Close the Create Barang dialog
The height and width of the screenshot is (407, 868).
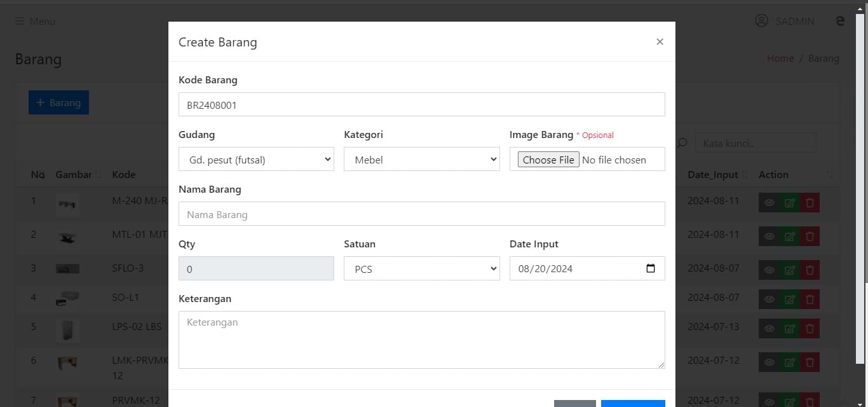pyautogui.click(x=660, y=42)
